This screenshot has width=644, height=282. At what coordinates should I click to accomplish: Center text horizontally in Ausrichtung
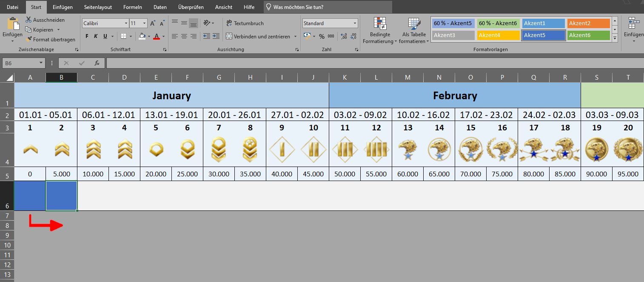click(184, 36)
